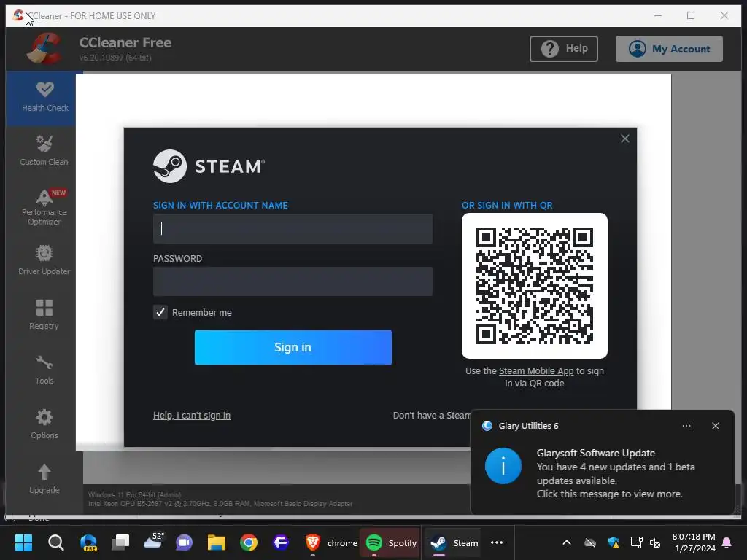Click the CCleaner Help button
The image size is (747, 560).
[x=564, y=49]
